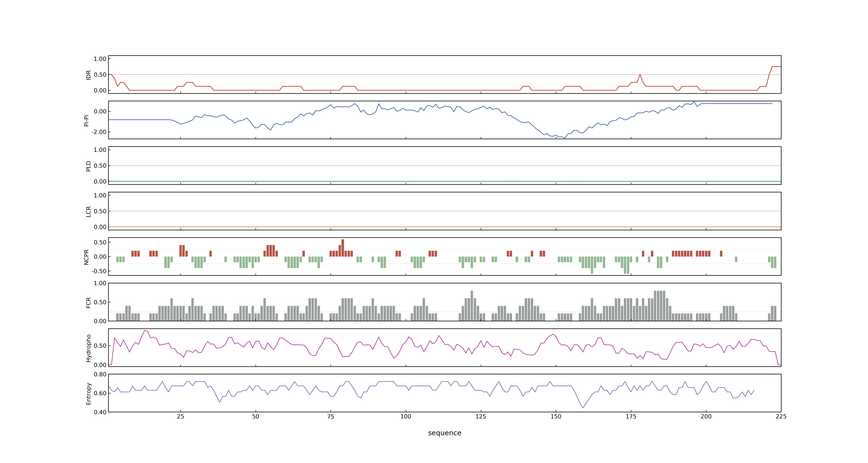
Task: Click x-axis tick label 25
Action: [181, 416]
